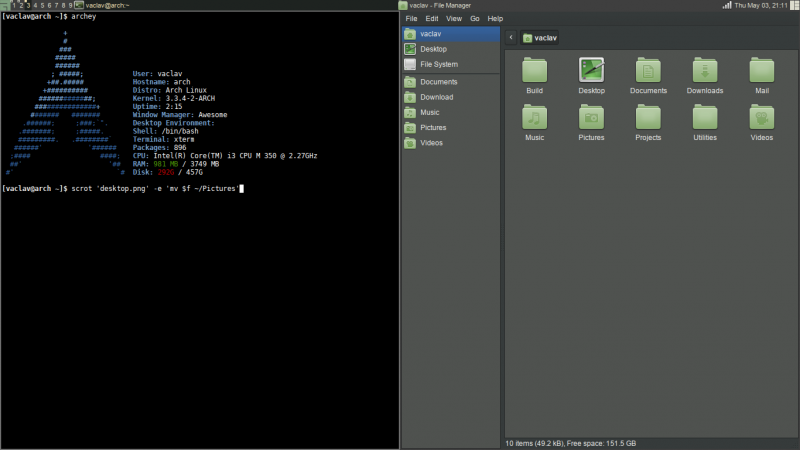Switch to workspace tag 1

14,5
